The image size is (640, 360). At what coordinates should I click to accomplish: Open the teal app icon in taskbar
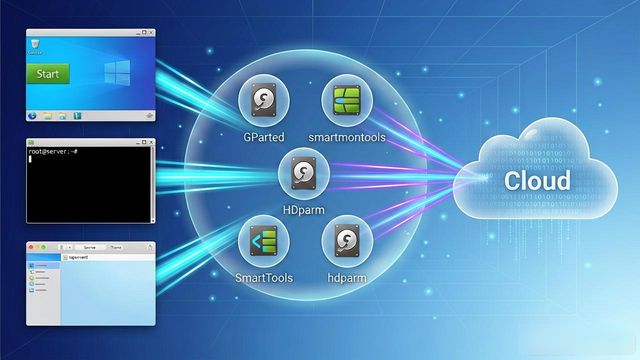(77, 116)
